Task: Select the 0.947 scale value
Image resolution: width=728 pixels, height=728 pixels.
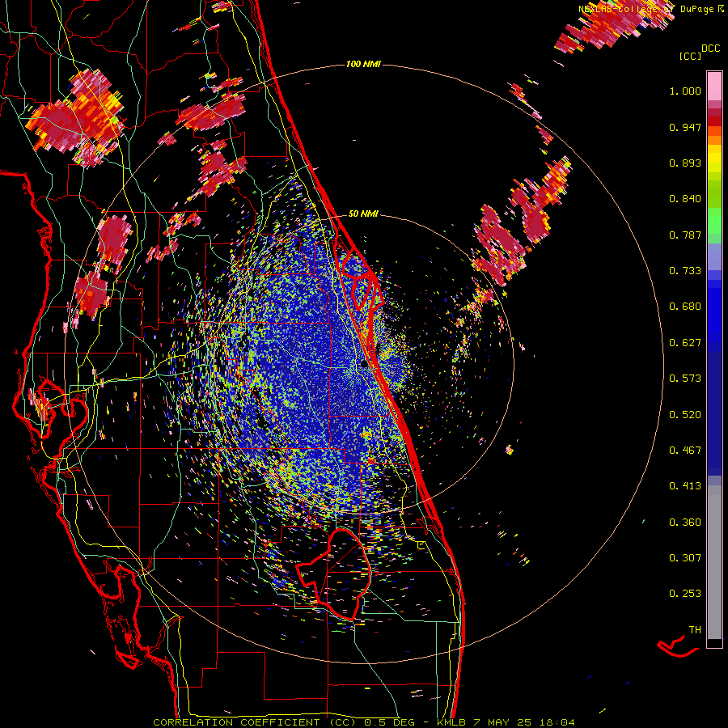Action: coord(685,127)
